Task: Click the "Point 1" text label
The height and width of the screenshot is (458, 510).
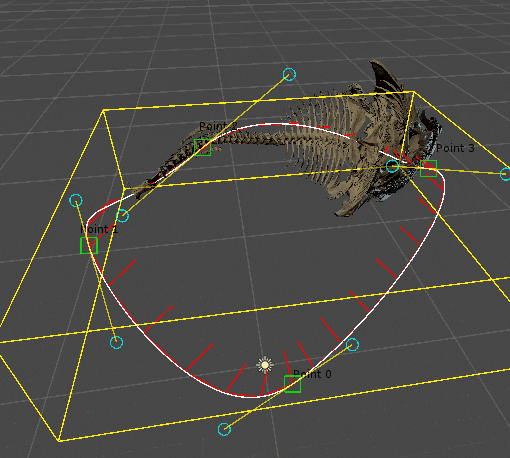Action: 99,229
